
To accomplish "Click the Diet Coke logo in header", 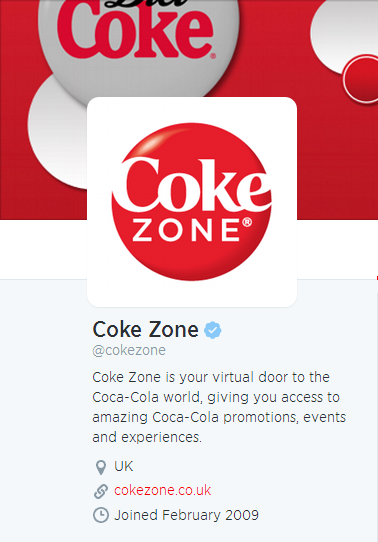I will pos(136,29).
